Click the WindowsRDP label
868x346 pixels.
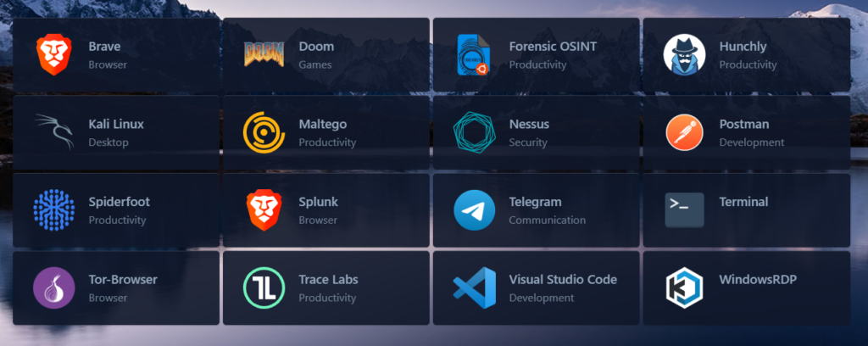tap(758, 279)
